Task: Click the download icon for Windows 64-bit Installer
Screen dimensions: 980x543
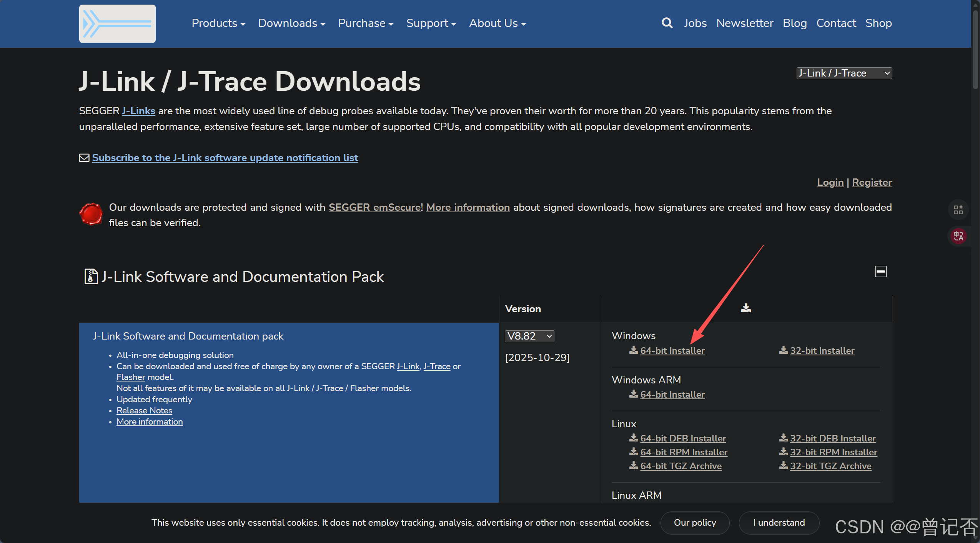Action: [x=634, y=350]
